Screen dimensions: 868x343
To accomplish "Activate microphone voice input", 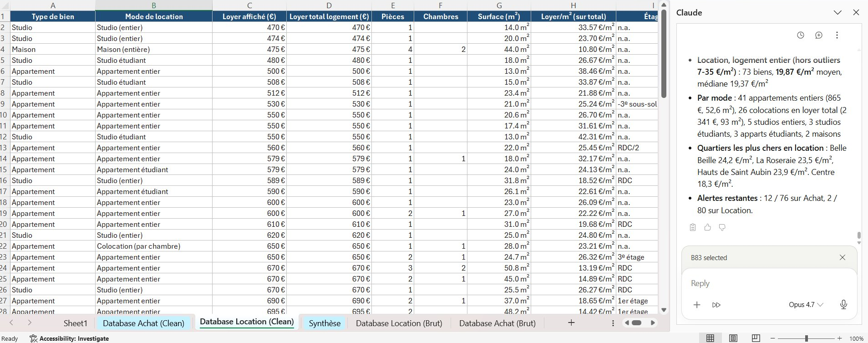I will pos(843,305).
